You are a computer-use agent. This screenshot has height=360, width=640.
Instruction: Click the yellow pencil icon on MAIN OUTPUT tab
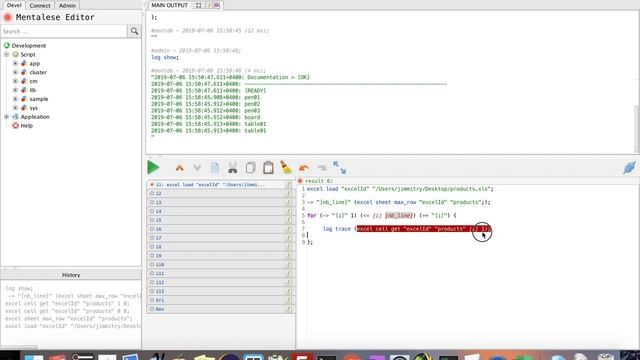click(209, 5)
